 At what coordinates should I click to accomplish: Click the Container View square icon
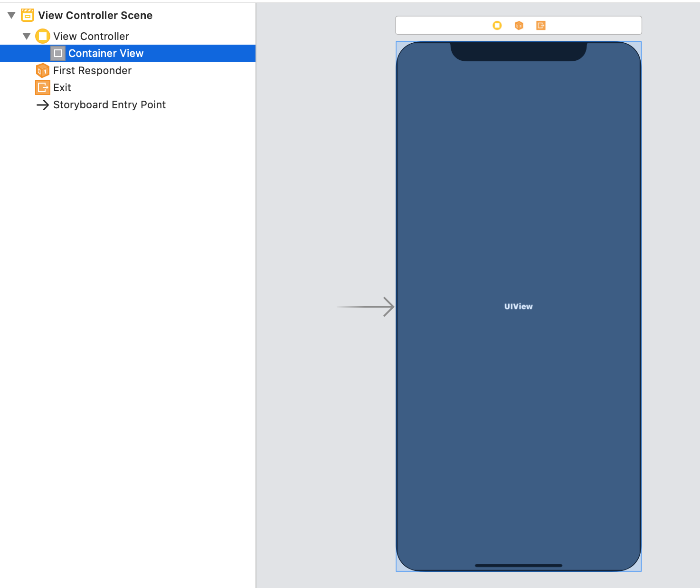(58, 53)
